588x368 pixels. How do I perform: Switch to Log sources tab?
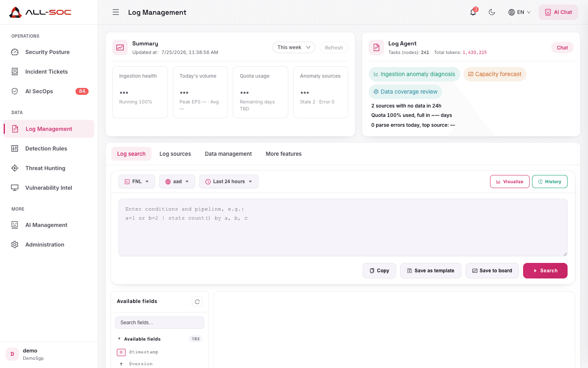(x=175, y=154)
